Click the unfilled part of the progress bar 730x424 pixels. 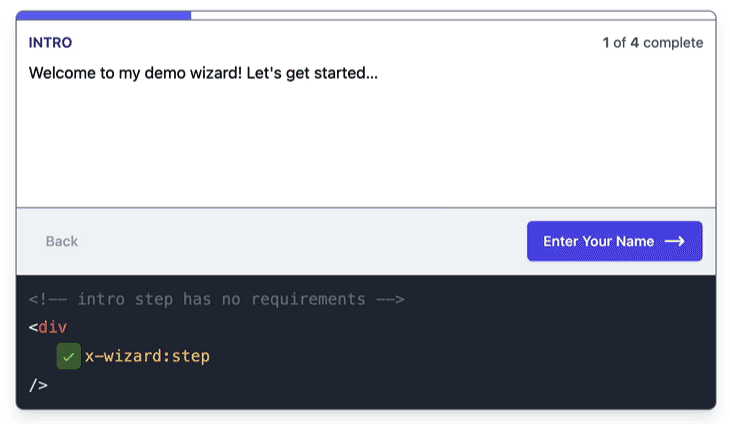pos(453,15)
